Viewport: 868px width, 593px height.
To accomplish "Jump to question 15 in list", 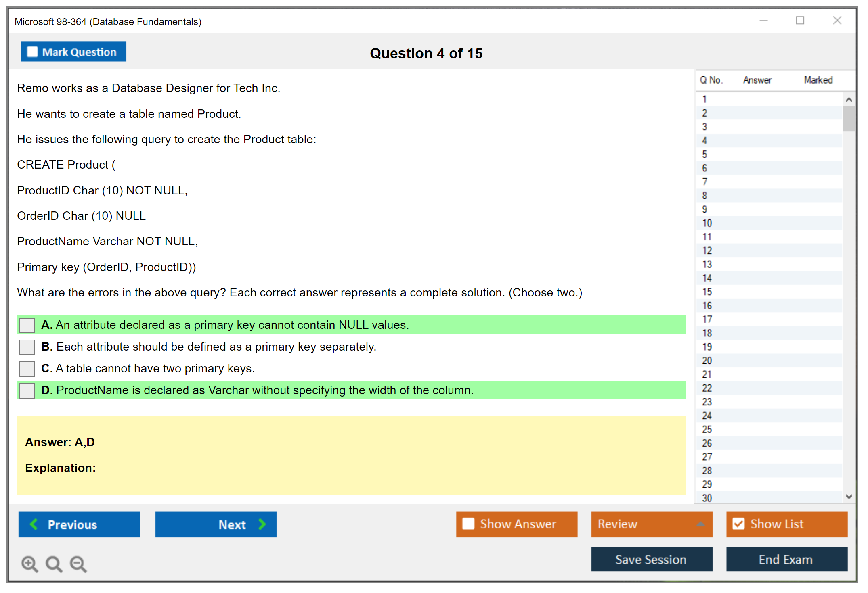I will 707,292.
